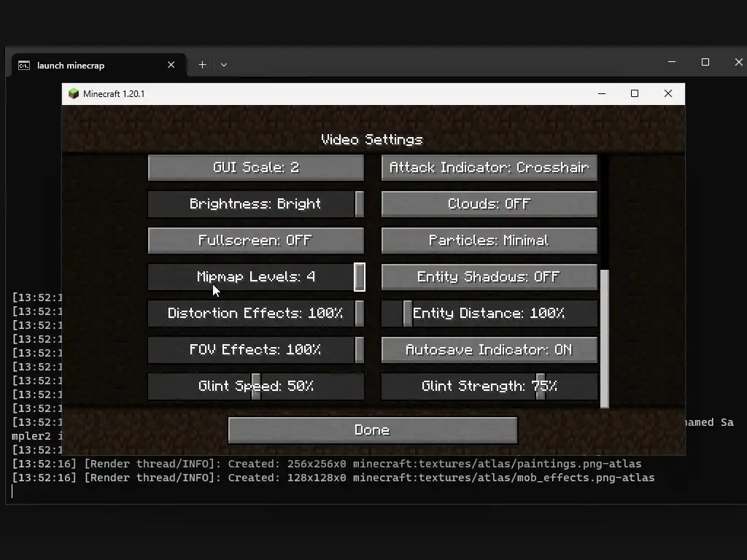Adjust Distortion Effects: 100% slider
Image resolution: width=747 pixels, height=560 pixels.
point(256,314)
